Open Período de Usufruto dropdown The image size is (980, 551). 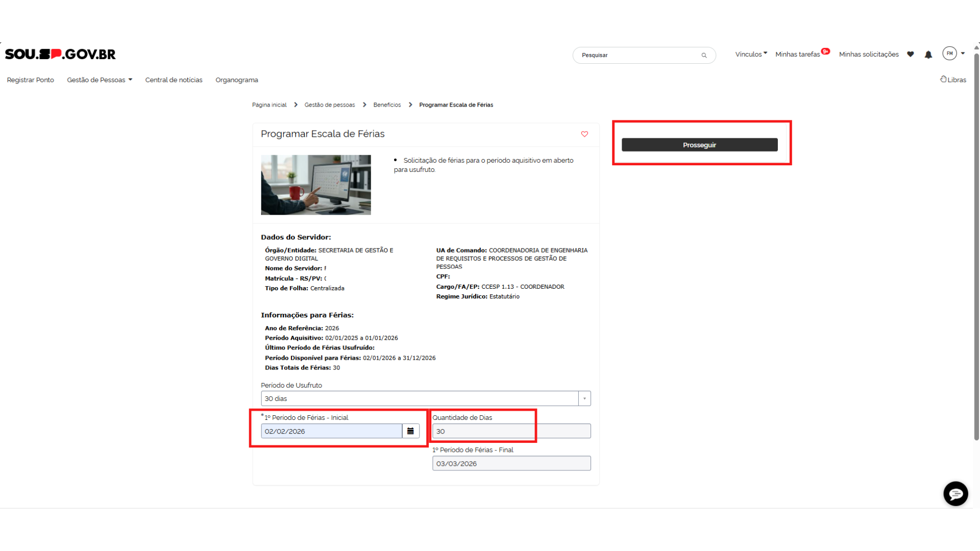point(584,398)
